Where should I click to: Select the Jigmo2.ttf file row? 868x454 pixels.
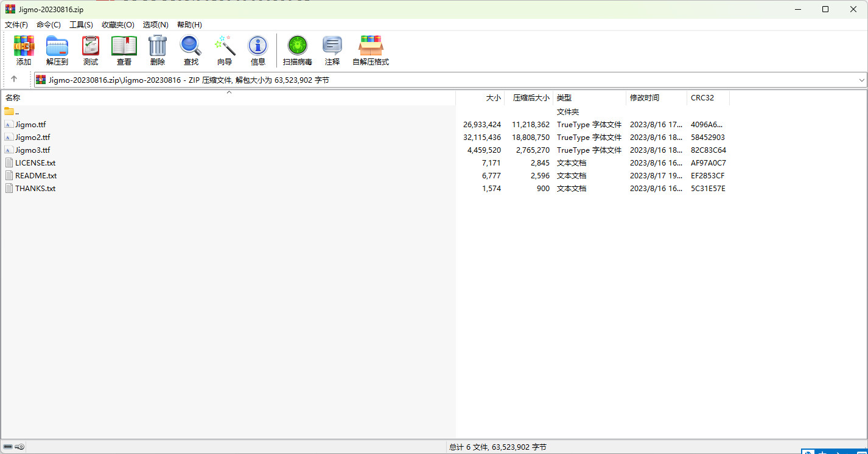coord(33,138)
